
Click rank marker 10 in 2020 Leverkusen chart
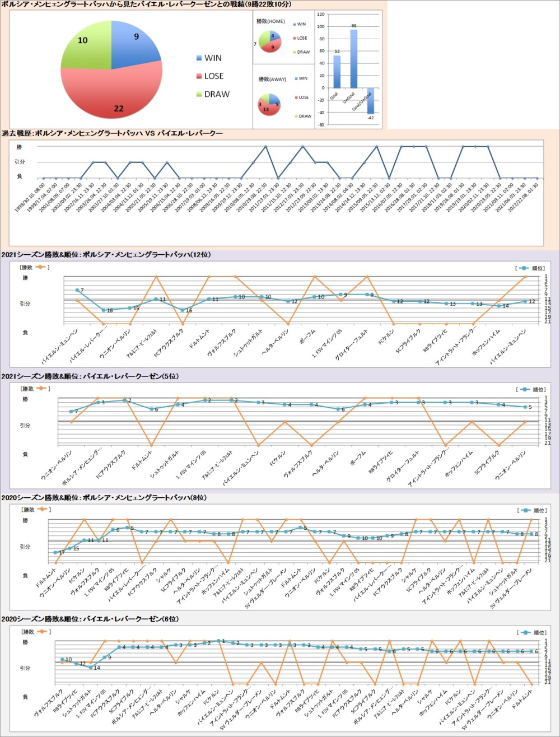point(62,660)
